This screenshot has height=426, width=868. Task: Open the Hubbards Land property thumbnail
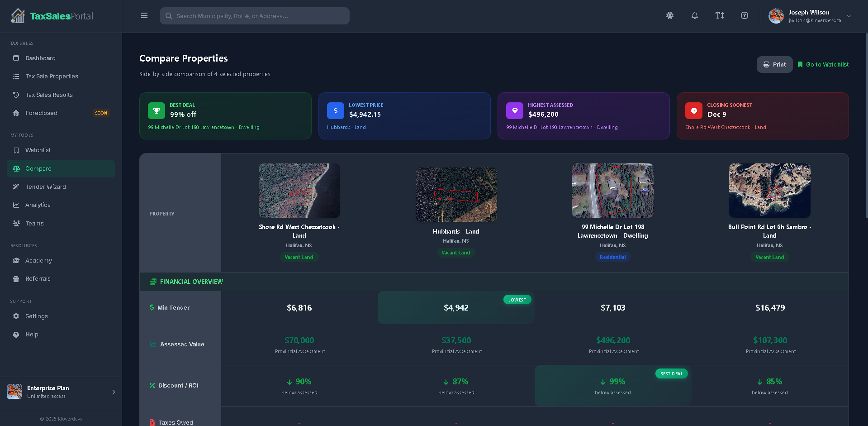point(456,195)
